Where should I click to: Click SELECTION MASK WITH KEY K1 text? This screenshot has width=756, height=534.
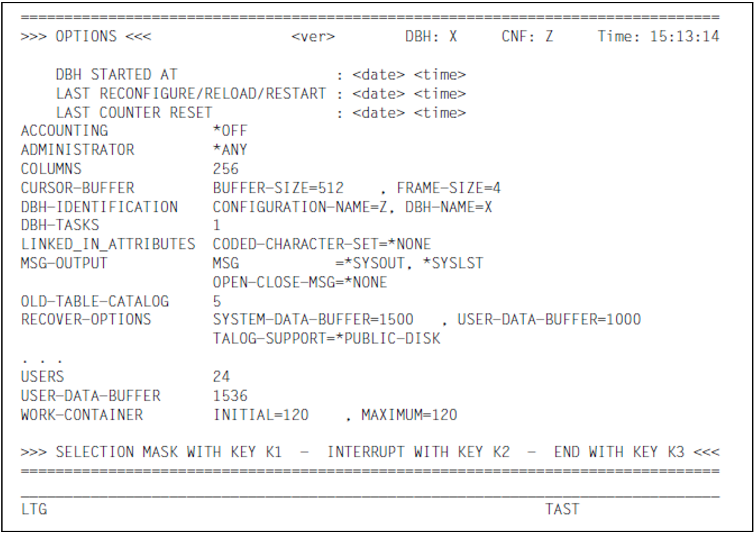[x=168, y=452]
